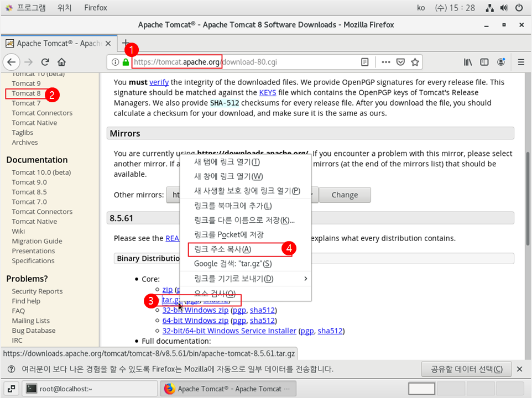
Task: Select 링크를 Pocket에 저장 menu item
Action: [x=246, y=234]
